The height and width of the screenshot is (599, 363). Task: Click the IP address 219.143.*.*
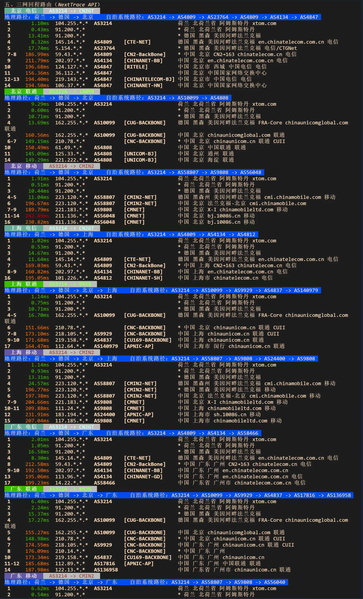[x=71, y=79]
